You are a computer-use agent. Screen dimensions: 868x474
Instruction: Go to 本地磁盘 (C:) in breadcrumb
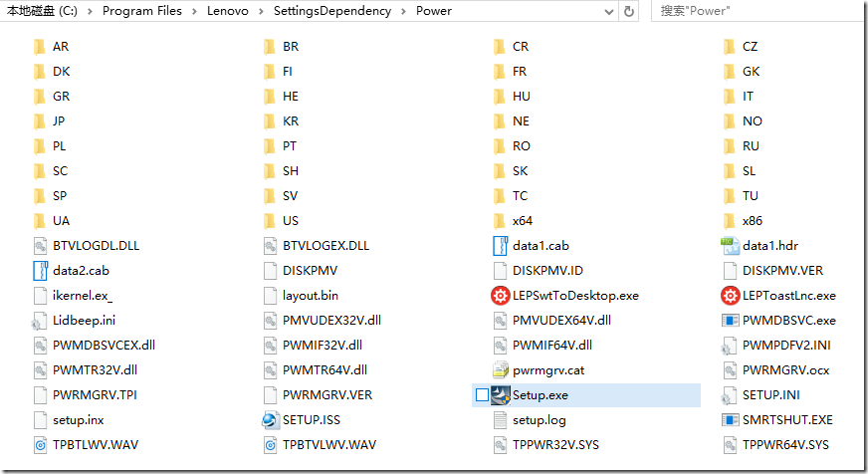coord(42,11)
